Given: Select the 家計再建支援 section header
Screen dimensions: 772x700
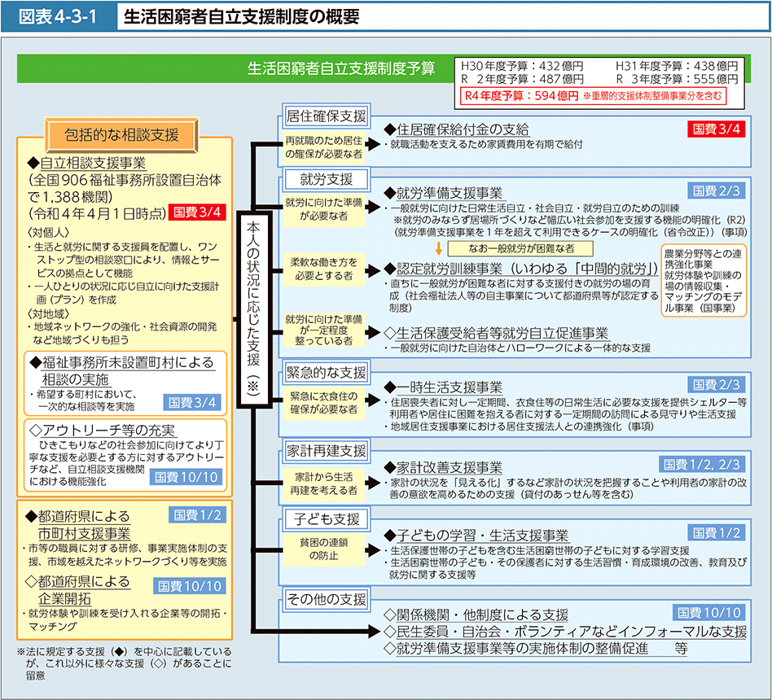Looking at the screenshot, I should pyautogui.click(x=326, y=450).
